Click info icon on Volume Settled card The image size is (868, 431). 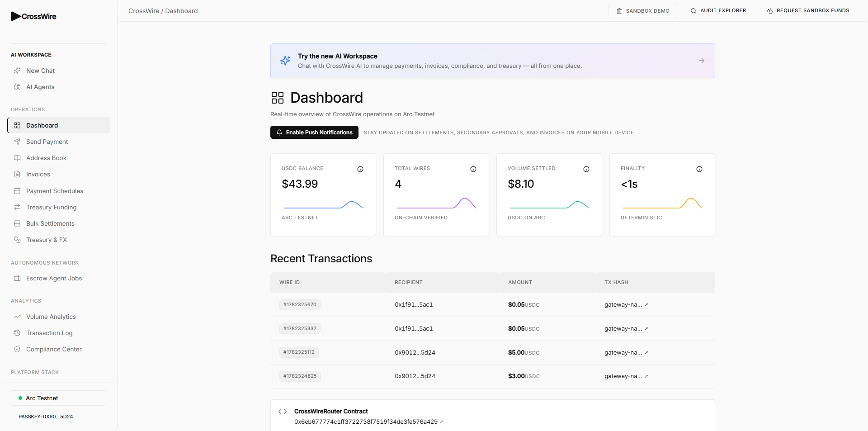(x=586, y=169)
